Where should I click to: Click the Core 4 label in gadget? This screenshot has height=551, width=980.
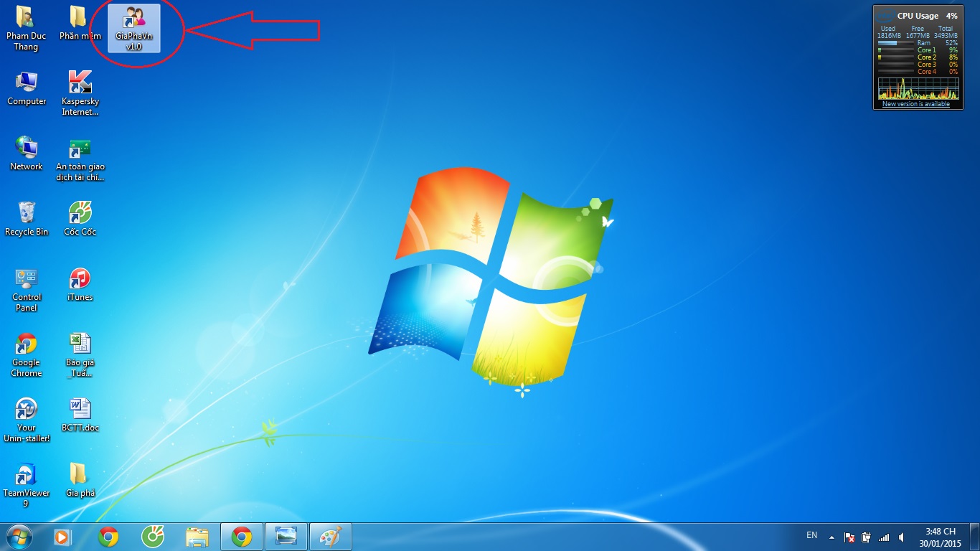[x=926, y=72]
